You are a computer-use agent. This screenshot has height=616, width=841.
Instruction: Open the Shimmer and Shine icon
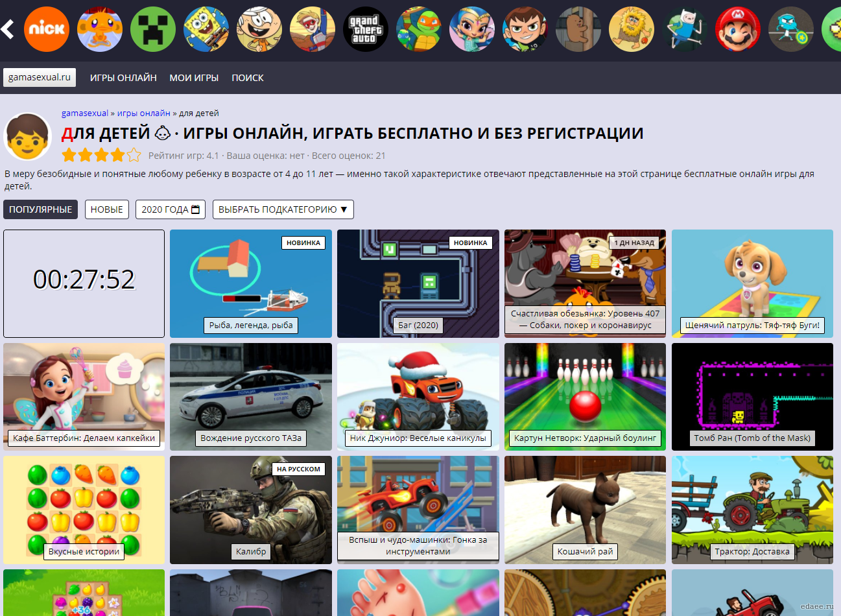click(x=472, y=29)
